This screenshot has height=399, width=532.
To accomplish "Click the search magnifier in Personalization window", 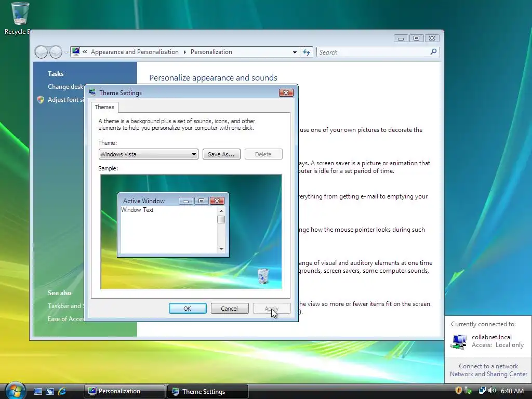I will pyautogui.click(x=433, y=52).
